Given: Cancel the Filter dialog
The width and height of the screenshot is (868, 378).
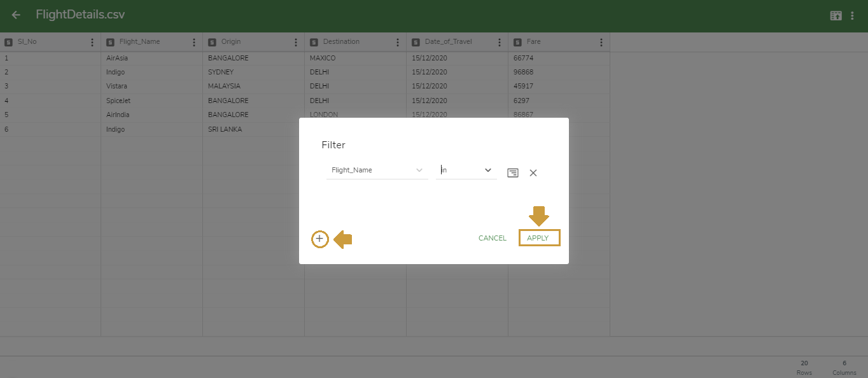Looking at the screenshot, I should [492, 237].
